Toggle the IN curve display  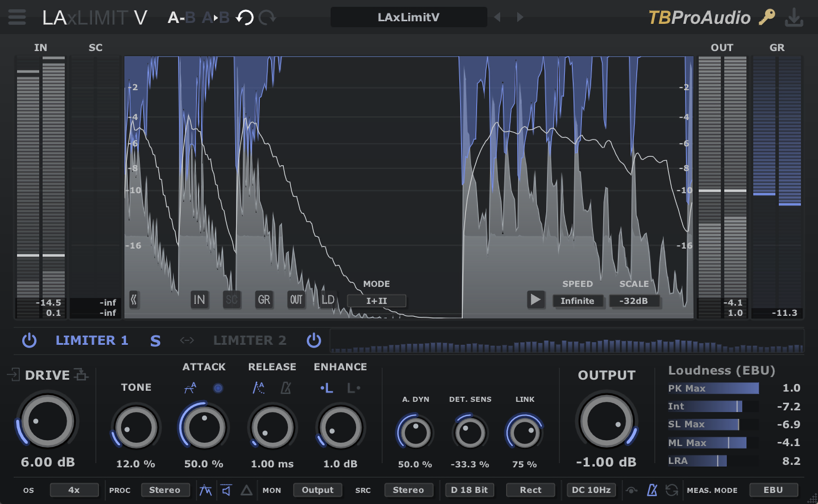199,300
